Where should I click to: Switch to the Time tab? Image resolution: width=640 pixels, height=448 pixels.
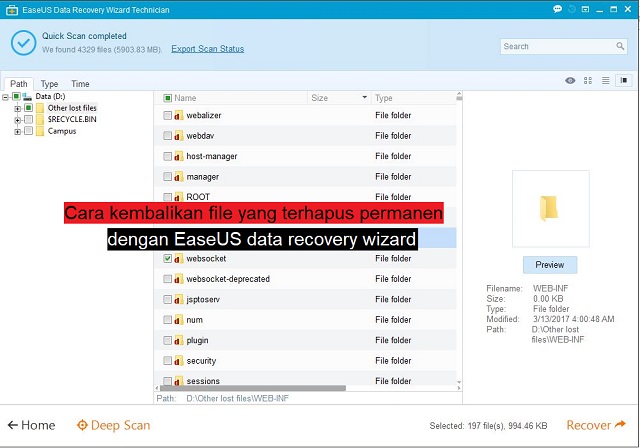(80, 84)
